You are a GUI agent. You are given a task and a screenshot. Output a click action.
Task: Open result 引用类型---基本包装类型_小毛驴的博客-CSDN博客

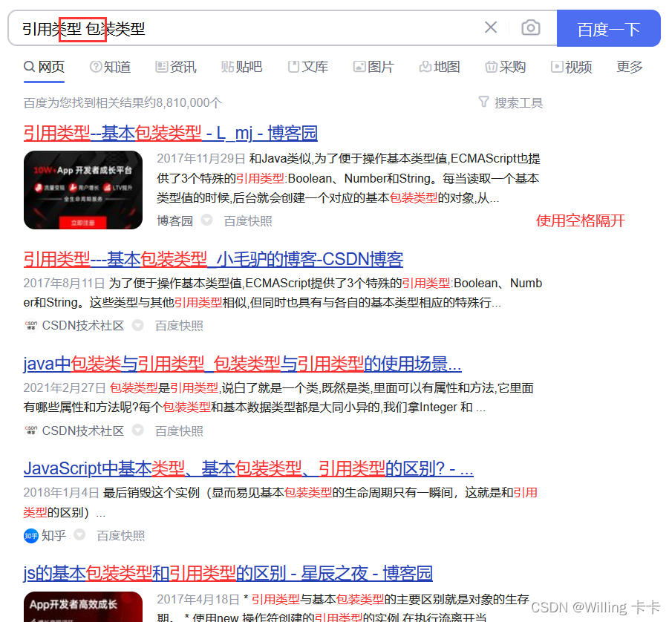click(213, 259)
